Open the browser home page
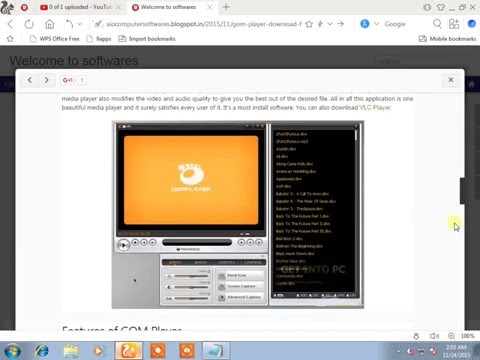 pyautogui.click(x=49, y=24)
